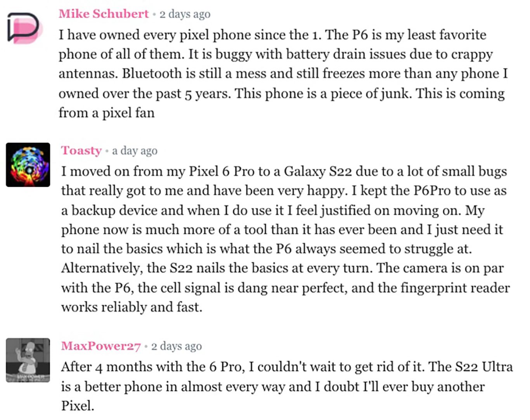Open MaxPower27's profile username link
The image size is (530, 420).
[100, 346]
